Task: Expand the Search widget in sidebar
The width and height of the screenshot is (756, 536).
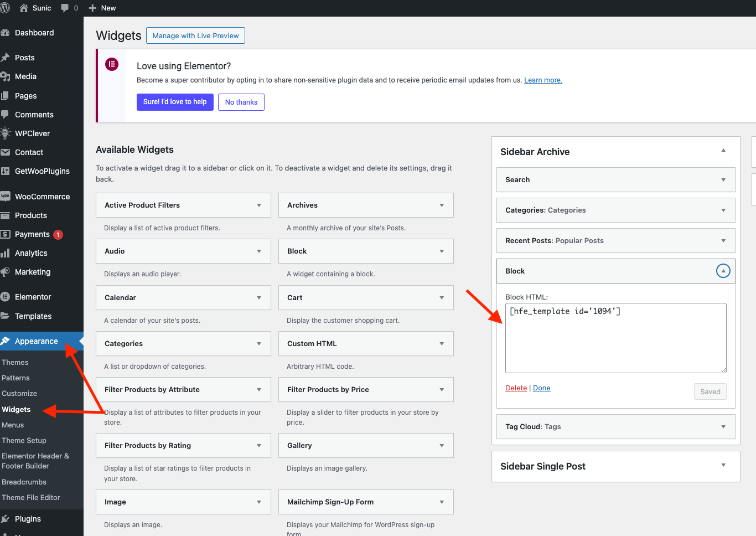Action: click(723, 180)
